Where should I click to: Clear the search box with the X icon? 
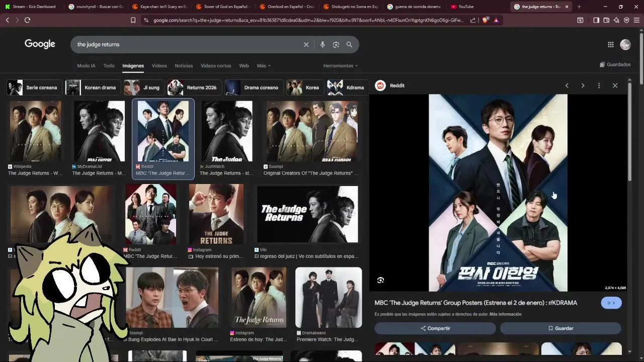point(306,44)
